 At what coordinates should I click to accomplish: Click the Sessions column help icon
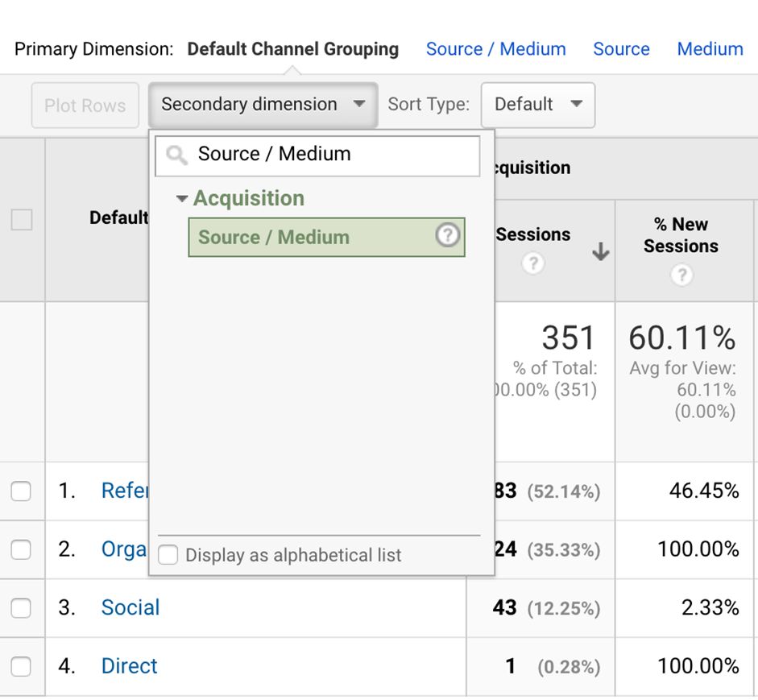click(532, 263)
